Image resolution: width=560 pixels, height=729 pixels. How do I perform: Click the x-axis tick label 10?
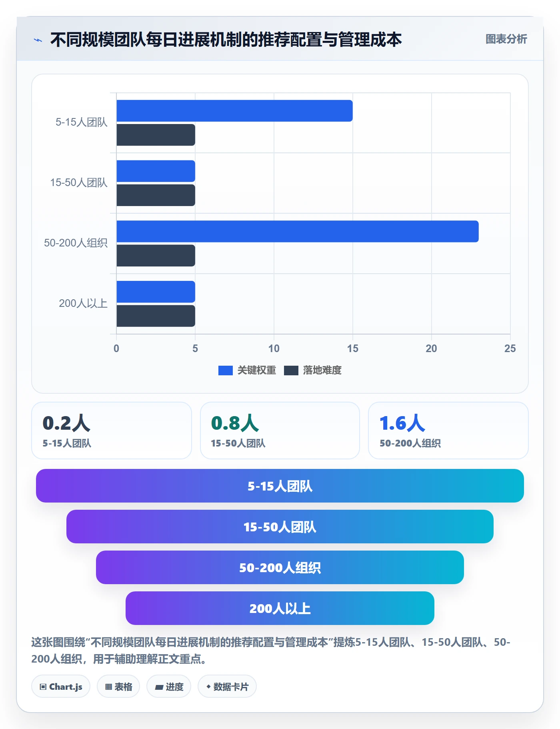point(274,348)
